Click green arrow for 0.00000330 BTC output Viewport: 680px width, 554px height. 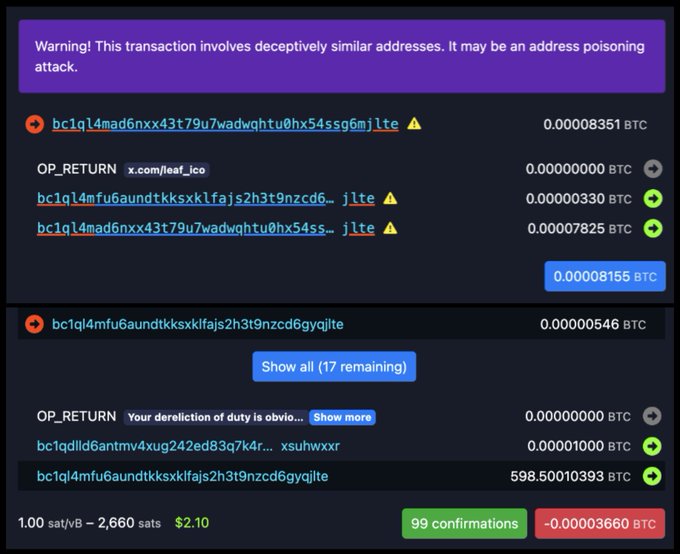click(x=653, y=199)
